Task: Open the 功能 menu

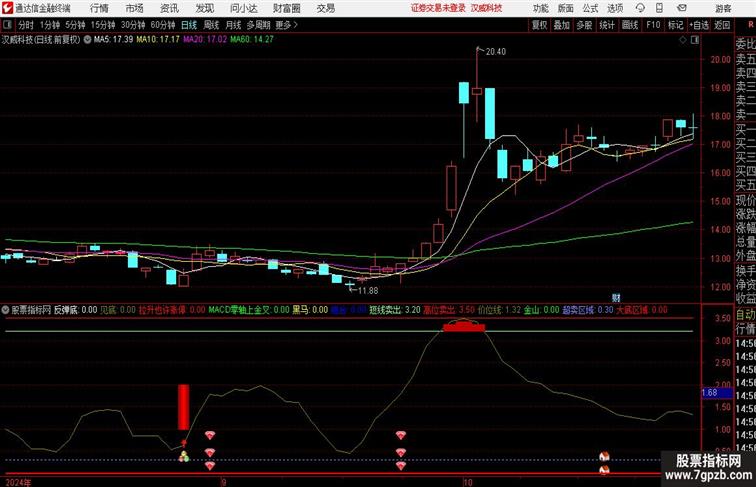Action: (540, 8)
